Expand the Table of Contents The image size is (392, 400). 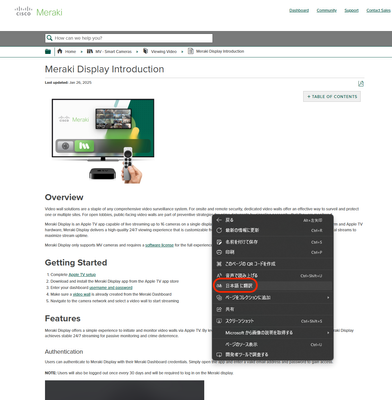click(x=332, y=97)
